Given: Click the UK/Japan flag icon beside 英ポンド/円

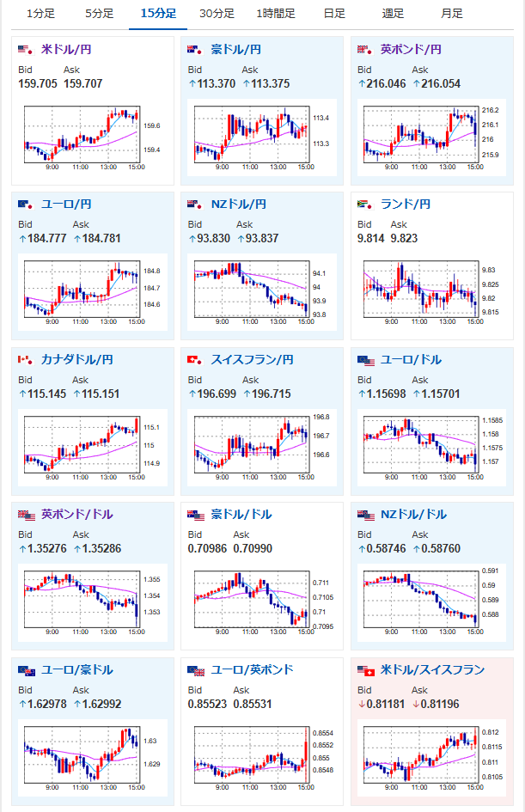Looking at the screenshot, I should click(x=365, y=50).
